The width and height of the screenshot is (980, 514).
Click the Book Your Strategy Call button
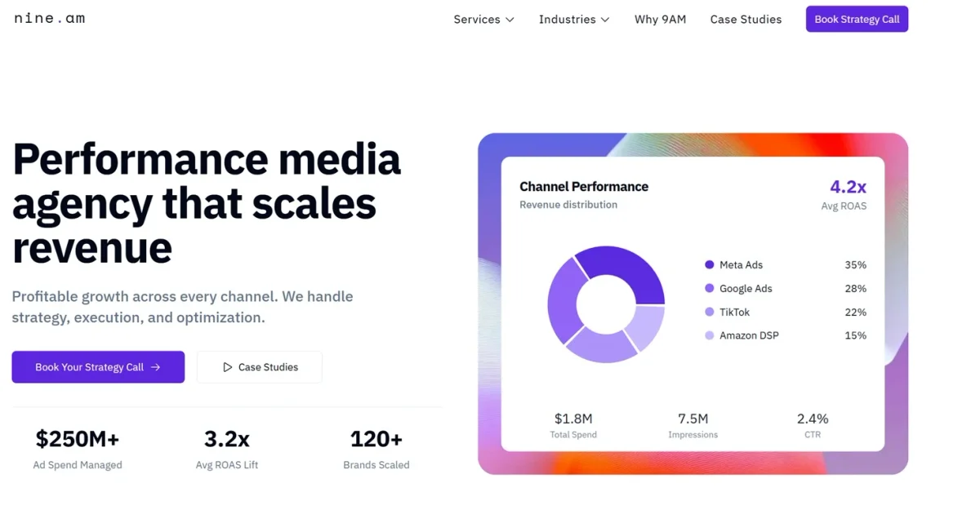tap(98, 367)
